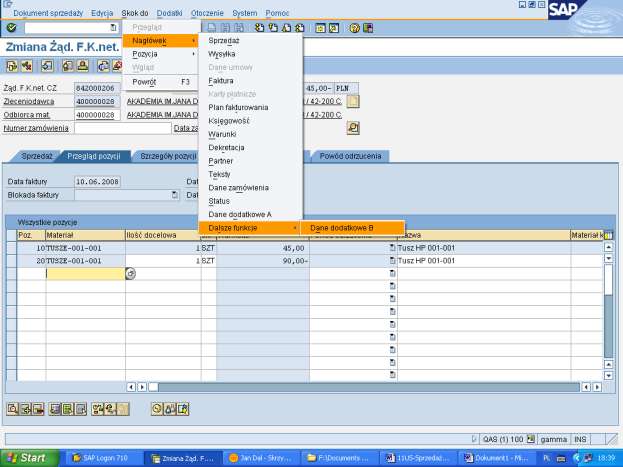Click the Select all items icon
This screenshot has width=623, height=467.
(54, 409)
